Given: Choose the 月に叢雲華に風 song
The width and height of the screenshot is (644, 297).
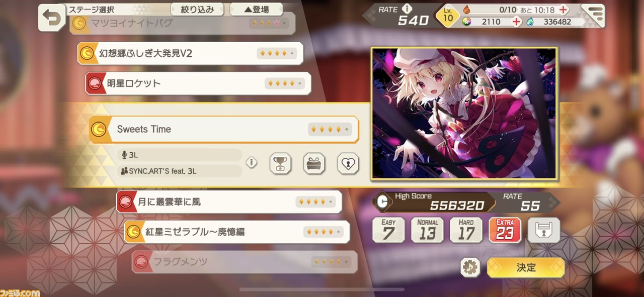Looking at the screenshot, I should 229,202.
